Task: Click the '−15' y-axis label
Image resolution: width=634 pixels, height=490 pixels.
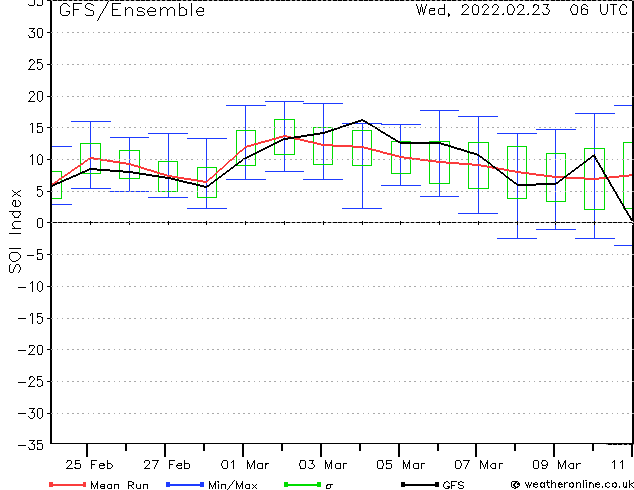Action: (31, 319)
